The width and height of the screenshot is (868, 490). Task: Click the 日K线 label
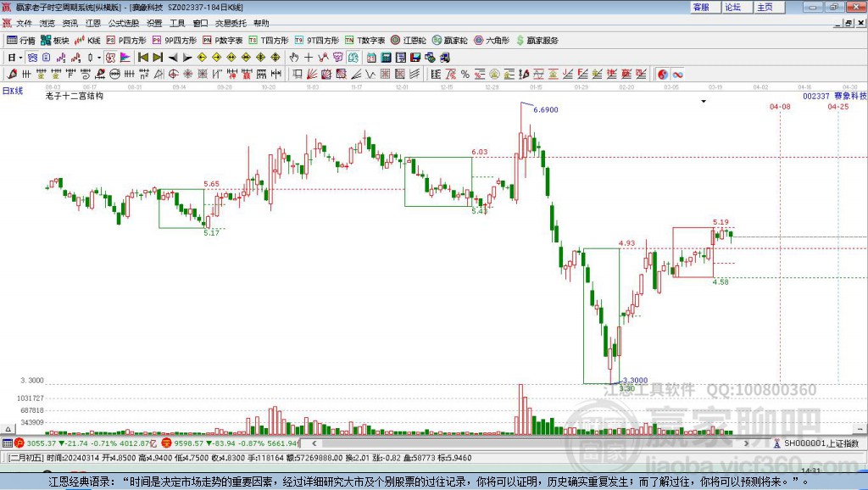[13, 91]
